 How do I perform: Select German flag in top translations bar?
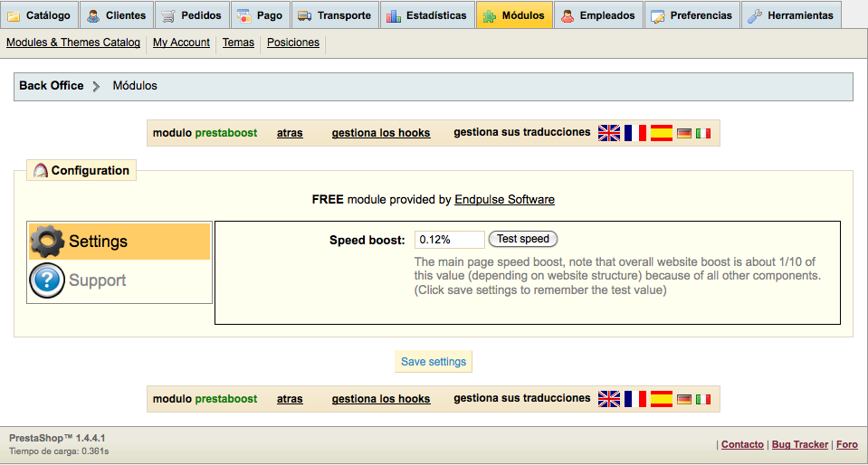tap(684, 133)
